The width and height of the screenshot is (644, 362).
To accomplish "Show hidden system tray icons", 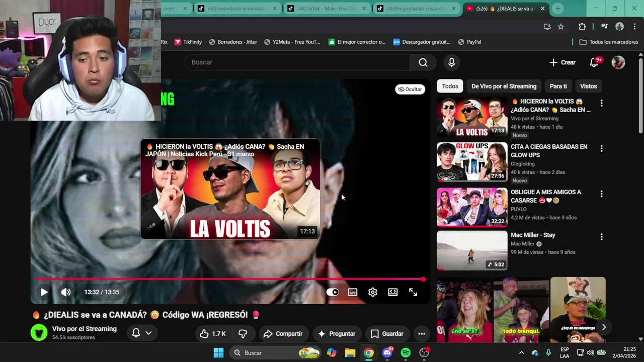I will click(522, 353).
